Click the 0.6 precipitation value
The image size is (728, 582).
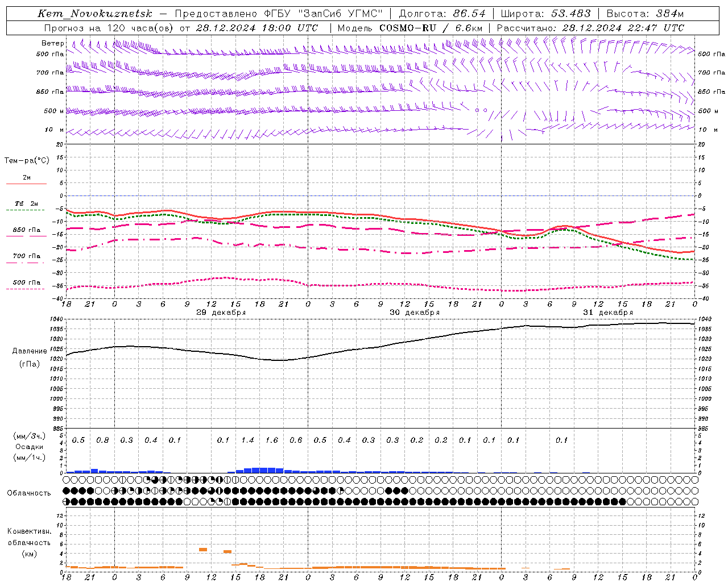[x=296, y=440]
